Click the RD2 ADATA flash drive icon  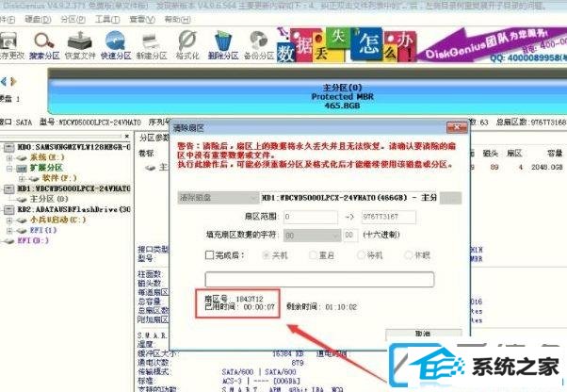pos(9,210)
